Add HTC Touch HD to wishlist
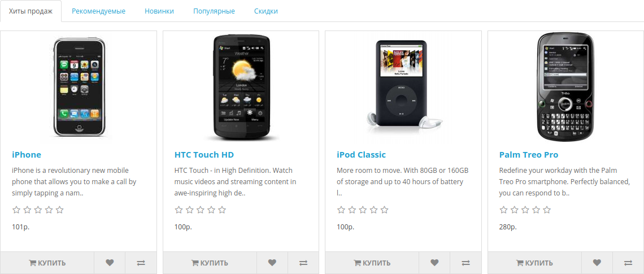The image size is (644, 274). (272, 263)
